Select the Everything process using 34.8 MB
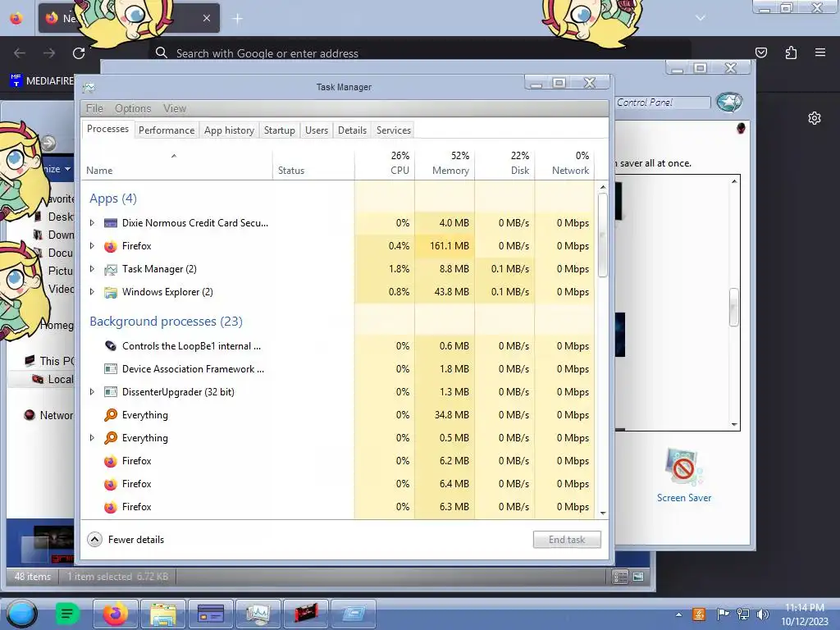Viewport: 840px width, 630px height. point(337,415)
